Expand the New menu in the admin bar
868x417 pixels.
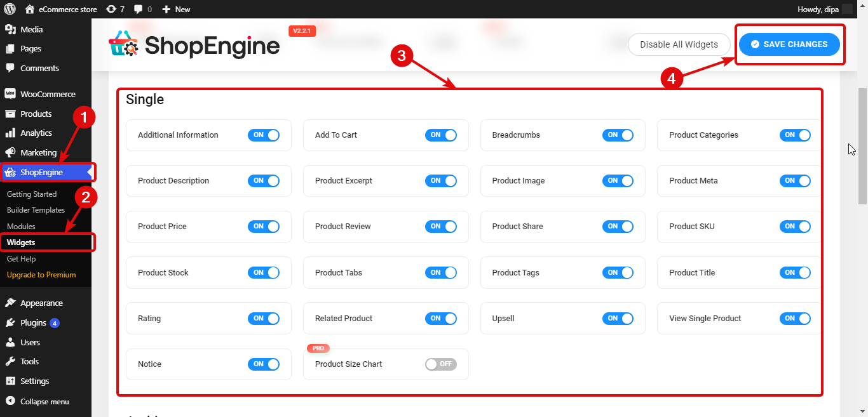(x=175, y=9)
